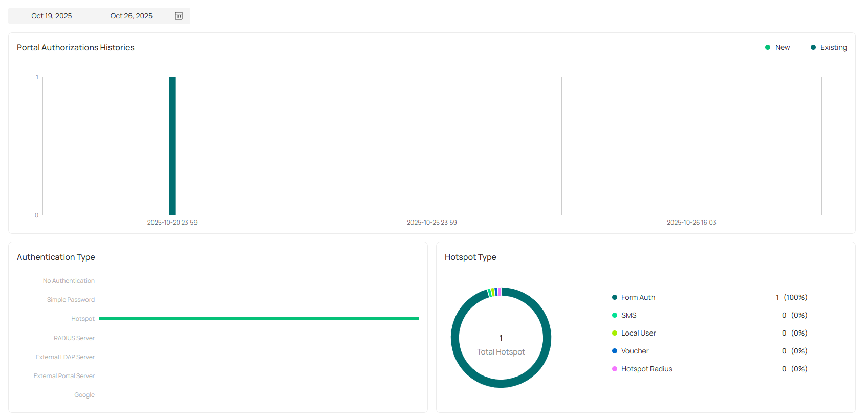Screen dimensions: 868x420
Task: Toggle Local User legend entry
Action: pos(634,333)
